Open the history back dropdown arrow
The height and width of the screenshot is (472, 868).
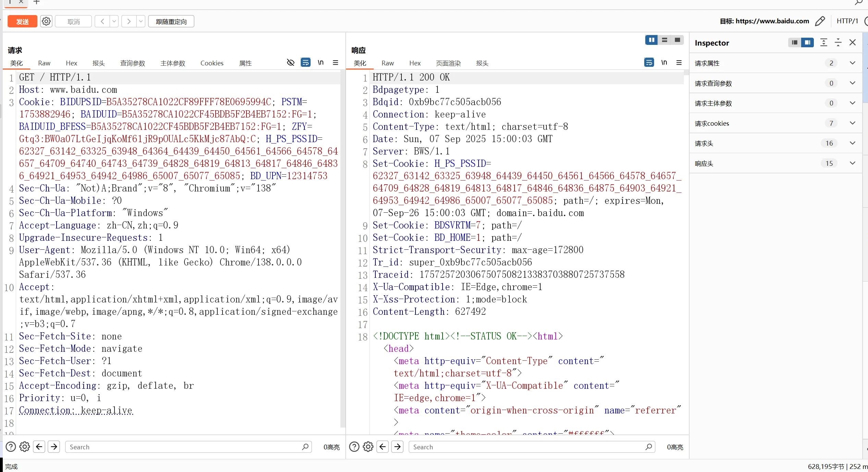point(114,22)
